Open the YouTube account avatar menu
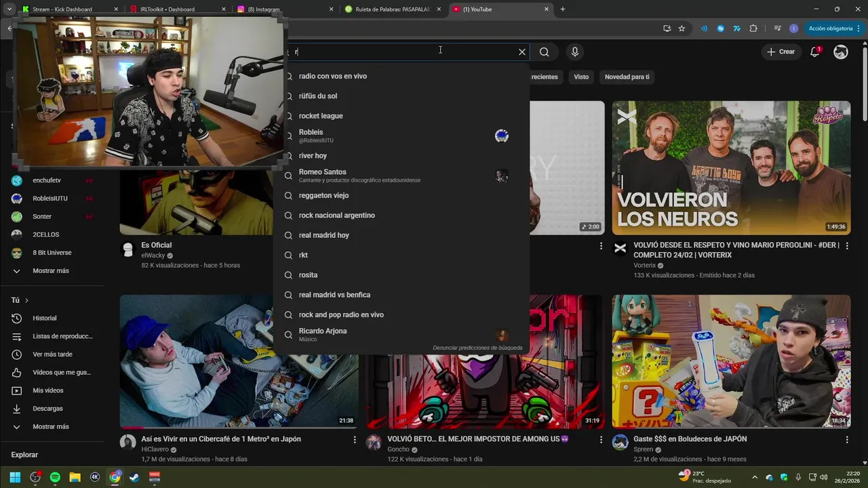 click(x=841, y=52)
